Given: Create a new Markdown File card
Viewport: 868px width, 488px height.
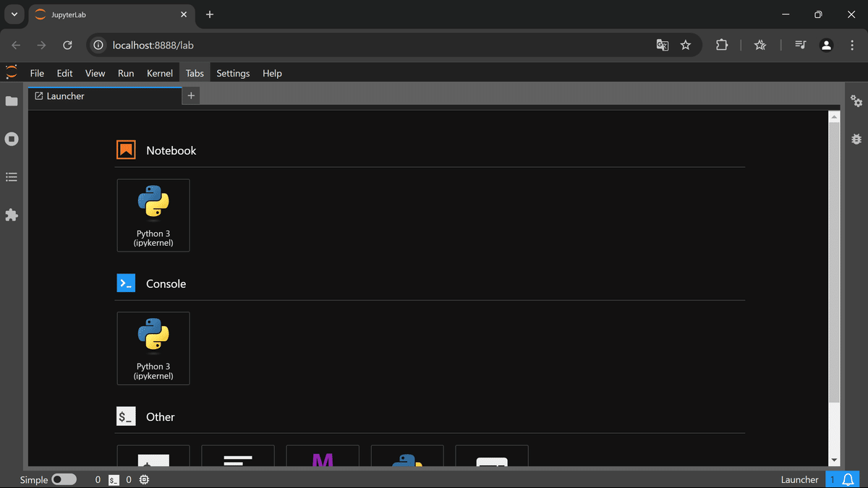Looking at the screenshot, I should (323, 456).
